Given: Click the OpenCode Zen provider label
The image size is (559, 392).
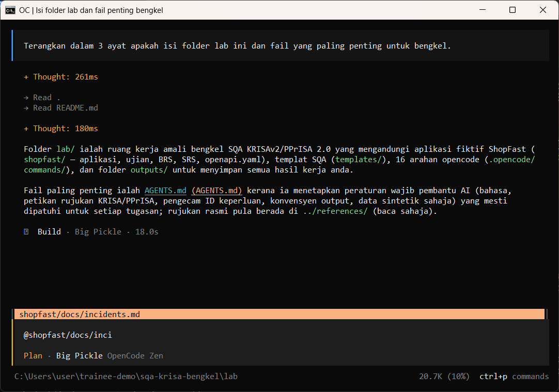Looking at the screenshot, I should coord(135,356).
